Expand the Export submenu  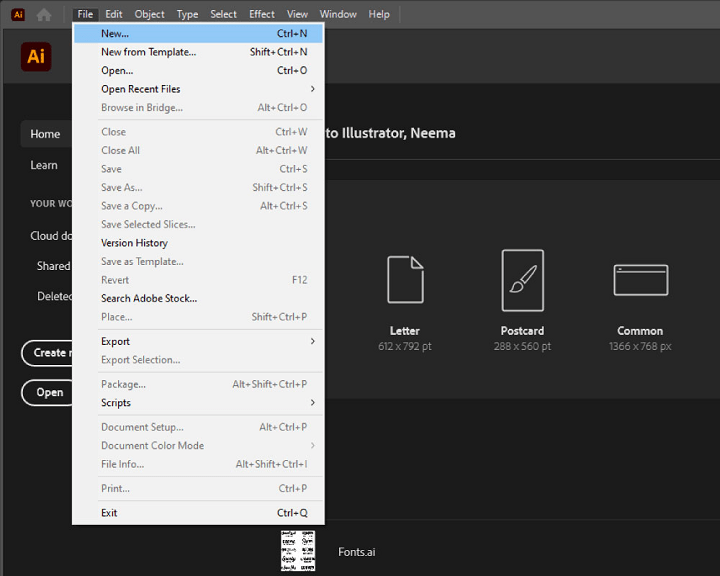[198, 341]
